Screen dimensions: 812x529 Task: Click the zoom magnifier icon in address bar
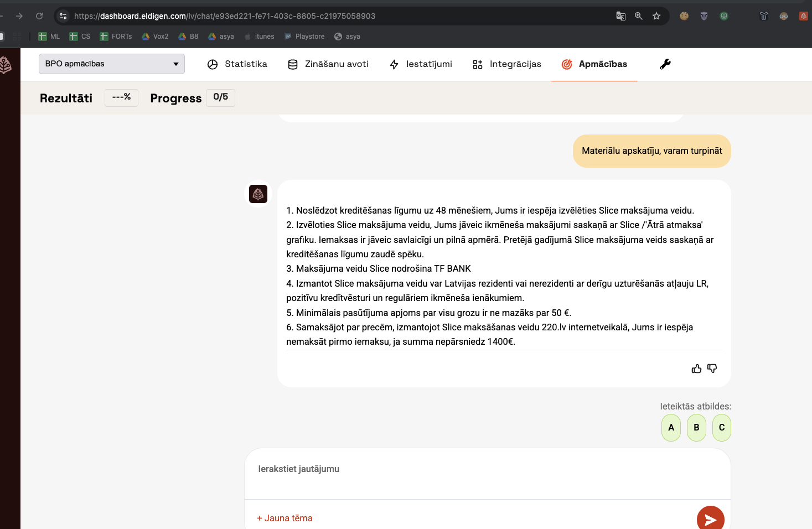(x=639, y=16)
